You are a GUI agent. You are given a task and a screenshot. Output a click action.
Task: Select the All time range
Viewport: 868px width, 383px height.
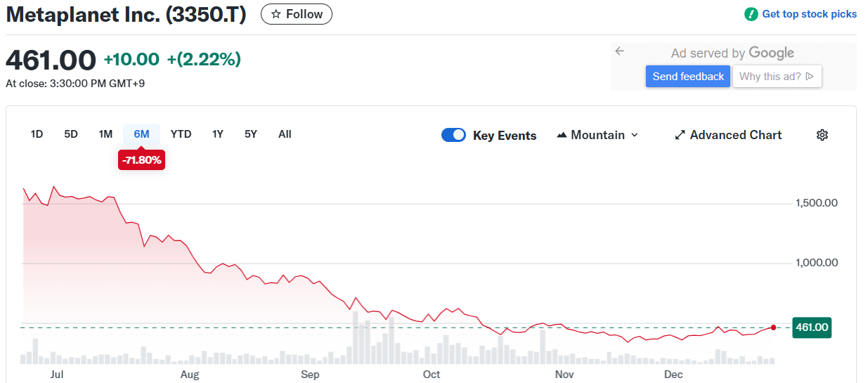(x=285, y=134)
